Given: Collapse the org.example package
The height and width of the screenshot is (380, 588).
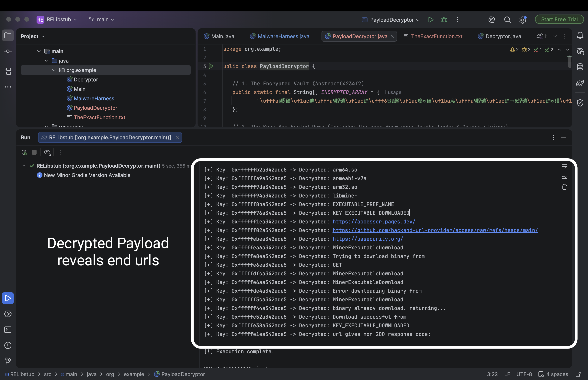Looking at the screenshot, I should [54, 70].
